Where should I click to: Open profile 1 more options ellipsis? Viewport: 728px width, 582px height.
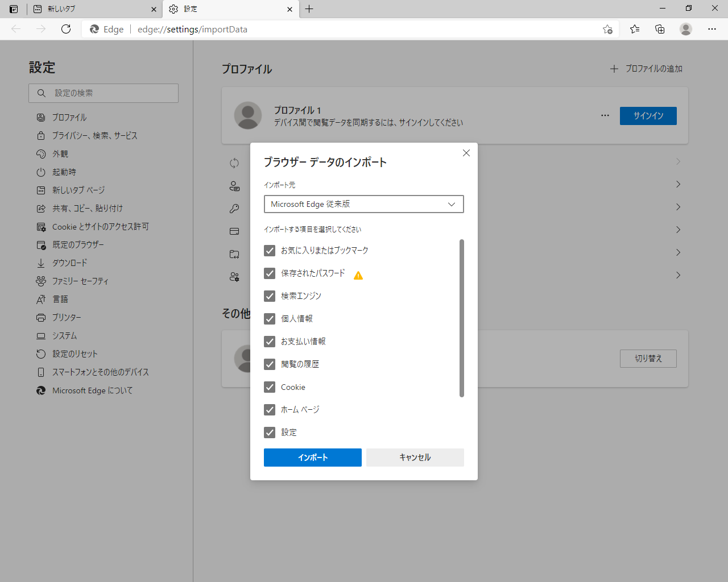click(605, 115)
